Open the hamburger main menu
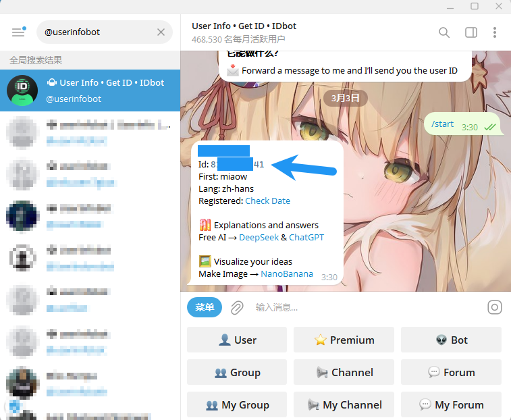Viewport: 511px width, 420px height. [18, 32]
